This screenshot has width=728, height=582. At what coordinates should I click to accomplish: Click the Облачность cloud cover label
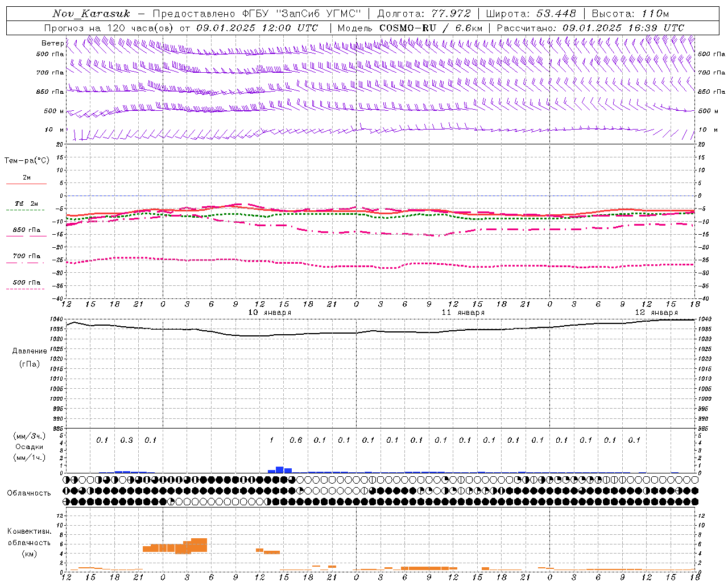[x=29, y=493]
